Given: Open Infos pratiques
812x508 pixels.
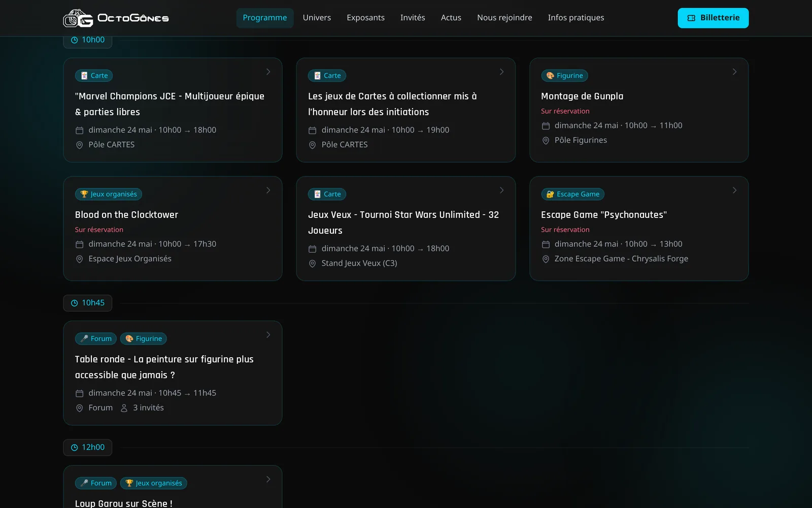Looking at the screenshot, I should [x=576, y=18].
